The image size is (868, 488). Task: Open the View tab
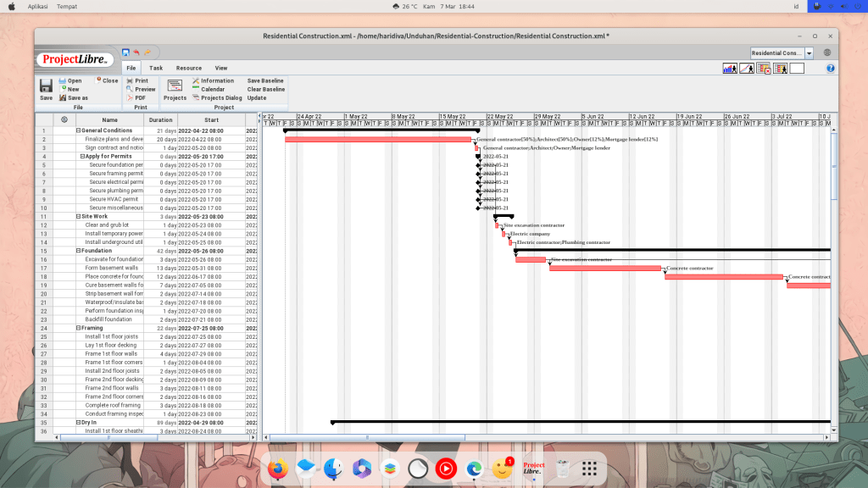(221, 68)
